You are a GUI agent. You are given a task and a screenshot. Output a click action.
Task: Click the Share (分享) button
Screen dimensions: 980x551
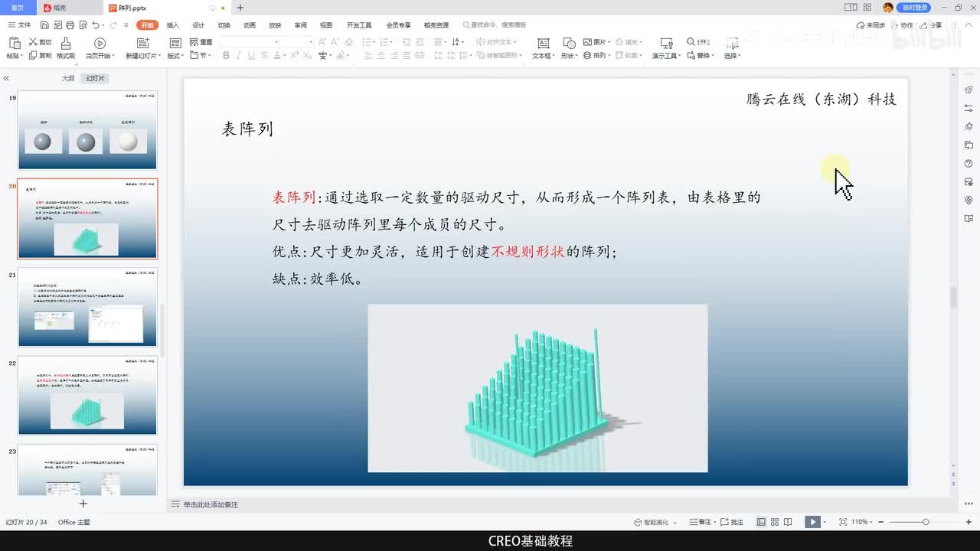tap(932, 25)
